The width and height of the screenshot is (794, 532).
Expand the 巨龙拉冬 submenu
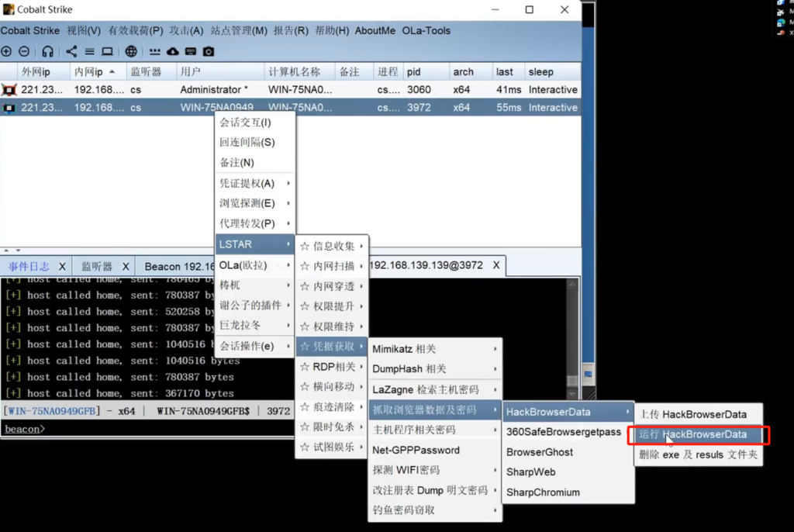tap(254, 325)
